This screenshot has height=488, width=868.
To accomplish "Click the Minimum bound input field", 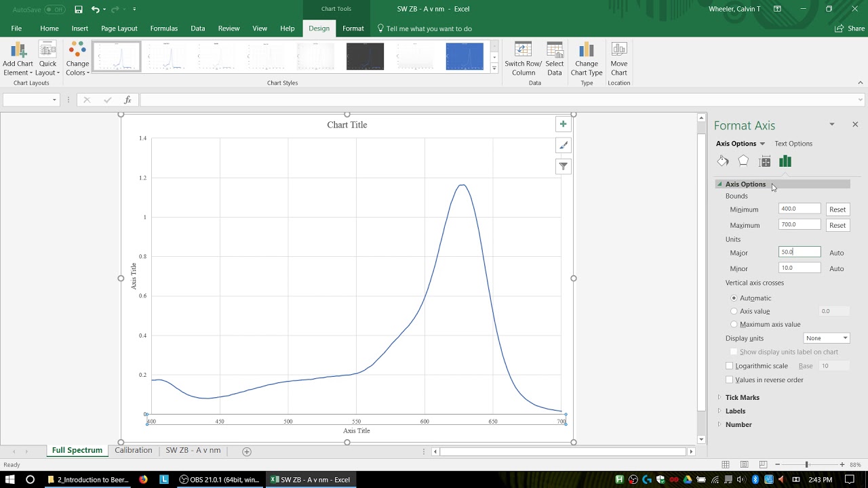I will (800, 209).
